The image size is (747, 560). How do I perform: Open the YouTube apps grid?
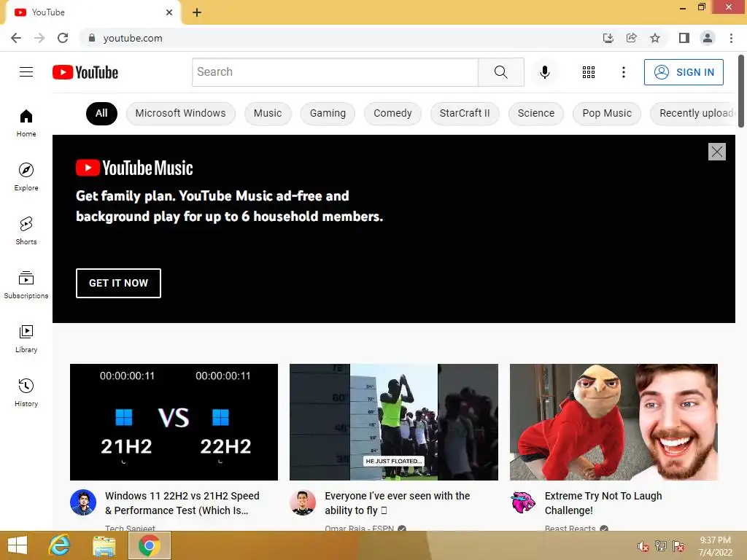[589, 72]
